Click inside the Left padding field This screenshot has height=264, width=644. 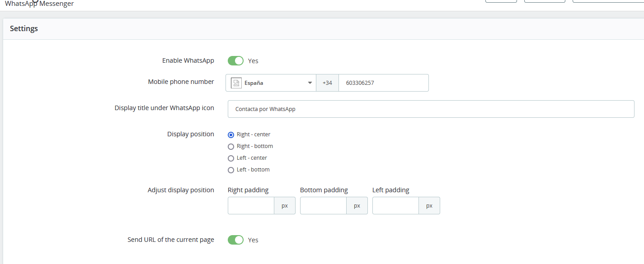coord(395,205)
